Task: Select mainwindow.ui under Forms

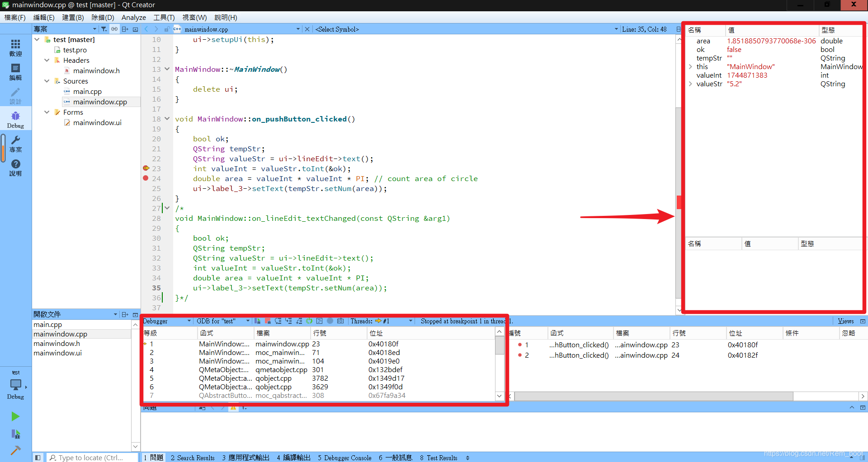Action: tap(97, 122)
